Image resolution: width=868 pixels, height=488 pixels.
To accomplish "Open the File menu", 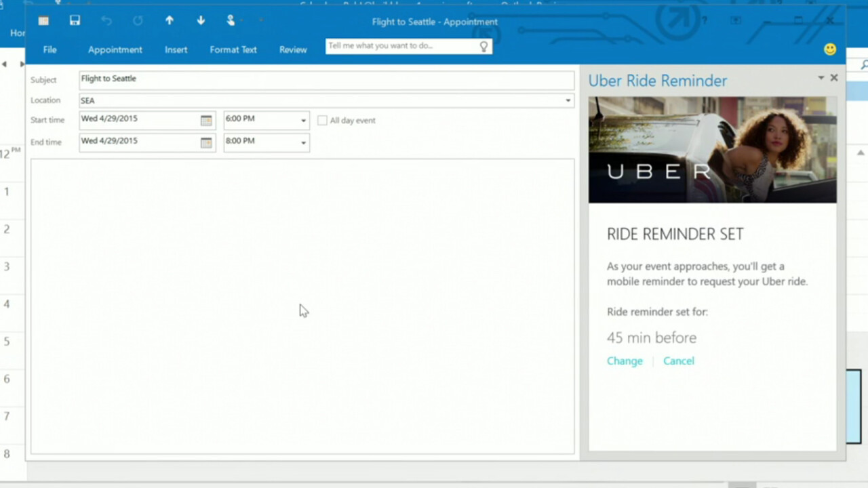I will (x=50, y=49).
